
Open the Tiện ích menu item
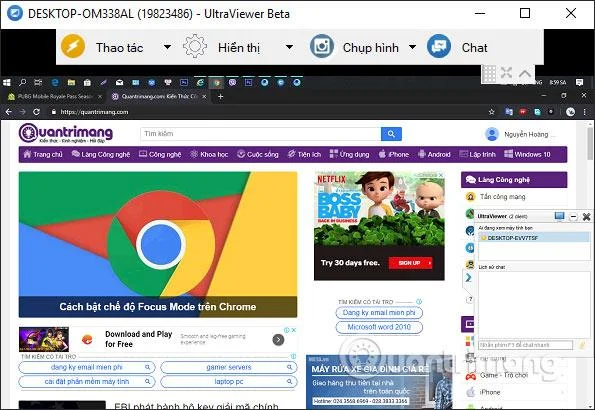click(304, 154)
